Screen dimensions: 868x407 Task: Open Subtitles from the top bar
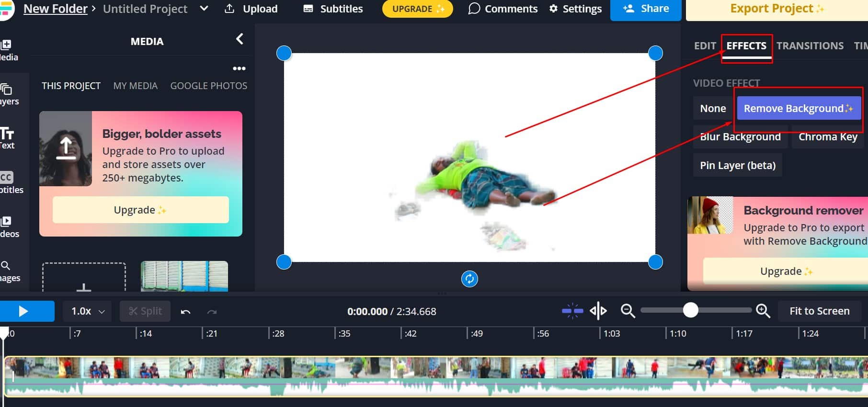[333, 9]
